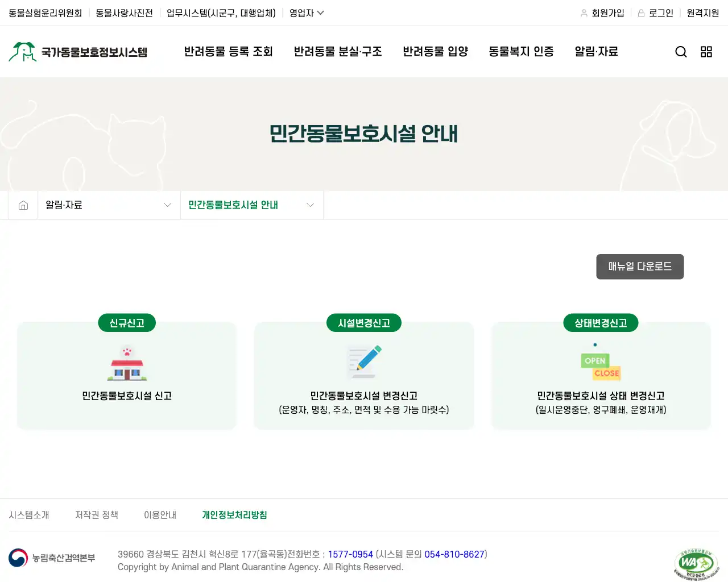Select the 상태변경신고 badge
This screenshot has width=728, height=582.
[601, 323]
